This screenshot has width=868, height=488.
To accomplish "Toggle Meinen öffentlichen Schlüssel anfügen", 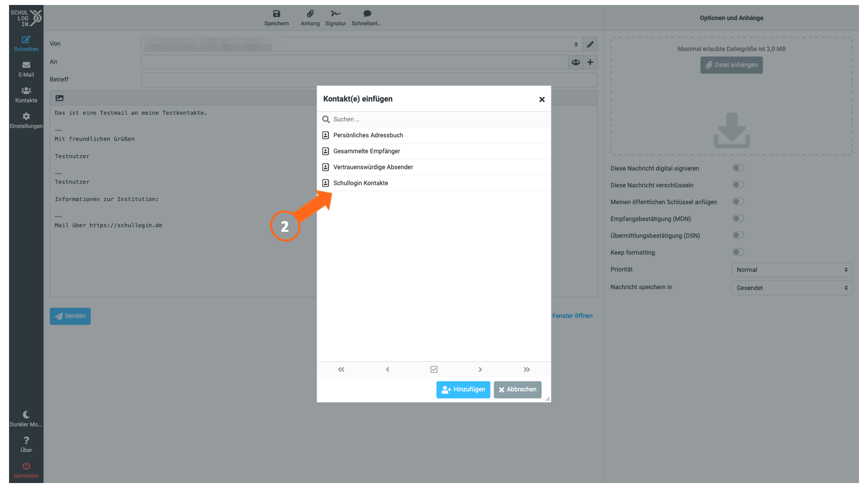I will point(738,202).
